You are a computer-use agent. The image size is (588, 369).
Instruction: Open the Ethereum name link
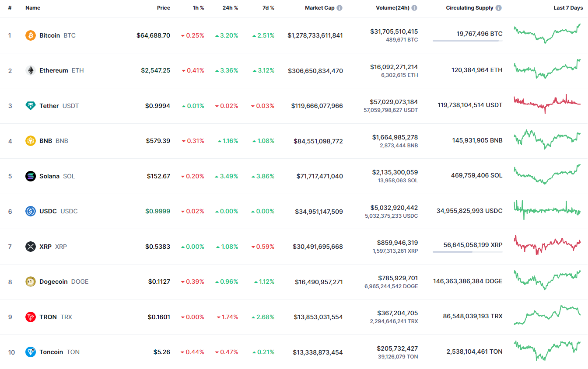(54, 70)
